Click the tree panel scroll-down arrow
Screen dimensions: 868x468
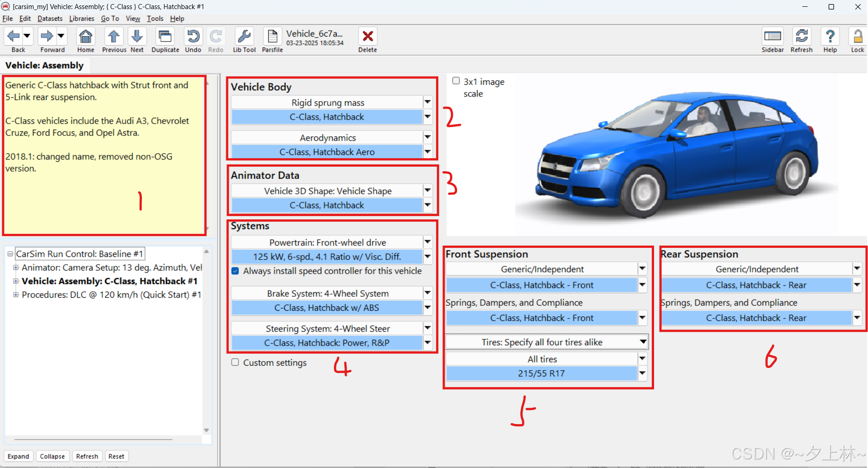[x=206, y=430]
